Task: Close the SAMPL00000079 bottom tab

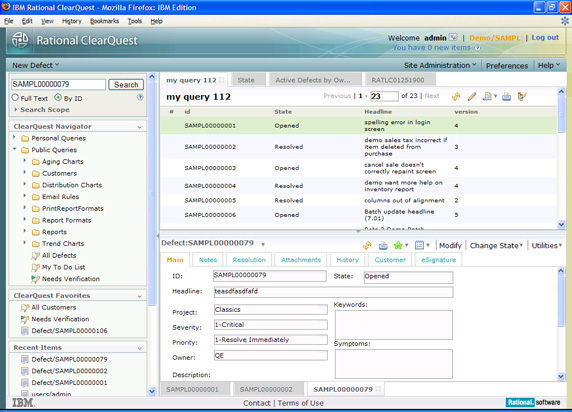Action: click(378, 389)
